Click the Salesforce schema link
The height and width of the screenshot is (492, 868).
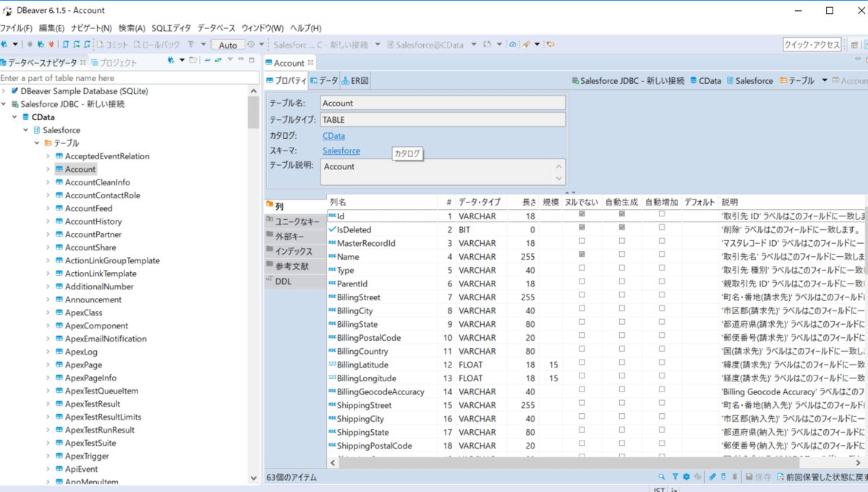point(341,150)
